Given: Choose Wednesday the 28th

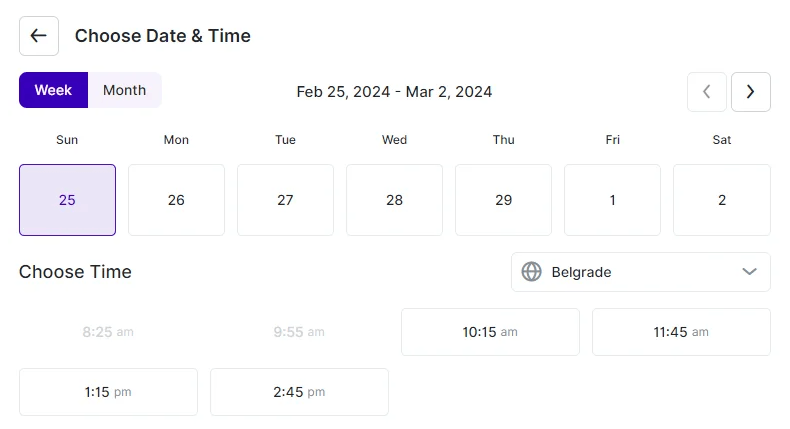Looking at the screenshot, I should (394, 200).
